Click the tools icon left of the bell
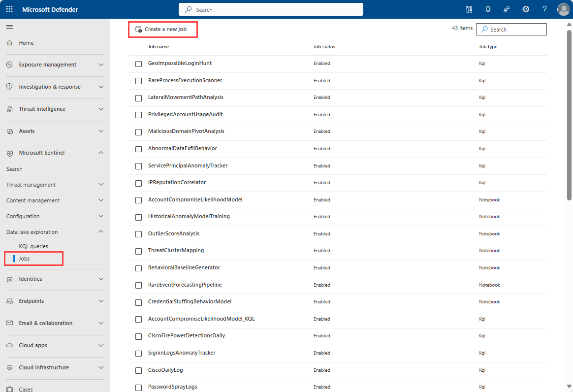The width and height of the screenshot is (573, 392). (469, 9)
